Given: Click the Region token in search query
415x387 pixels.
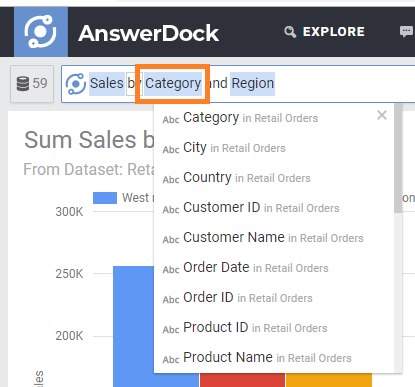Looking at the screenshot, I should [x=252, y=84].
